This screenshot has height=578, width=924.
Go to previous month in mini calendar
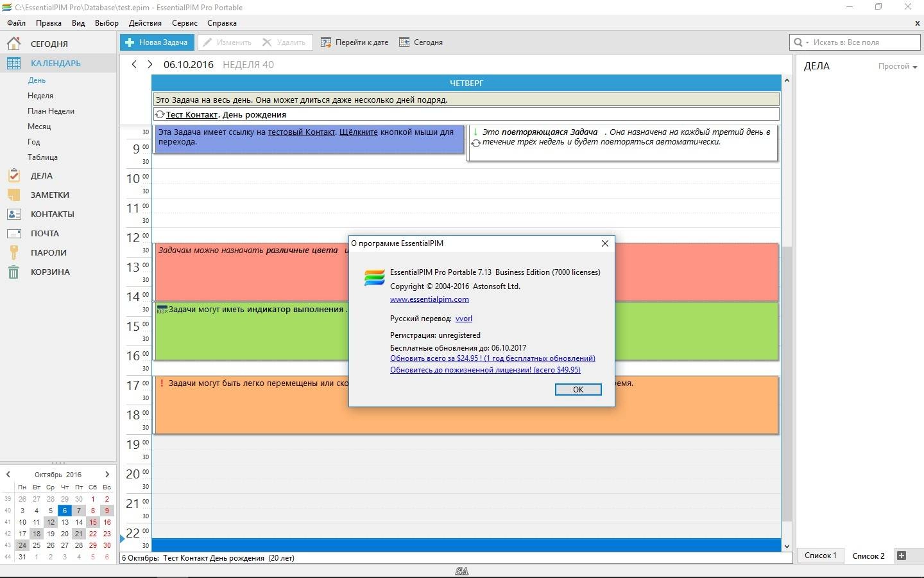pos(8,475)
